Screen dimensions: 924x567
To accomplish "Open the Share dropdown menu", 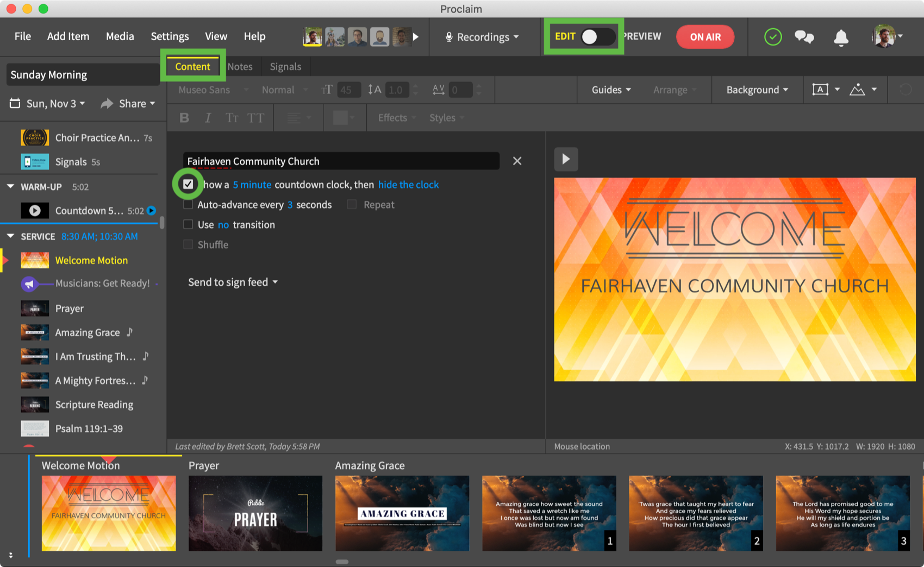I will pyautogui.click(x=137, y=103).
